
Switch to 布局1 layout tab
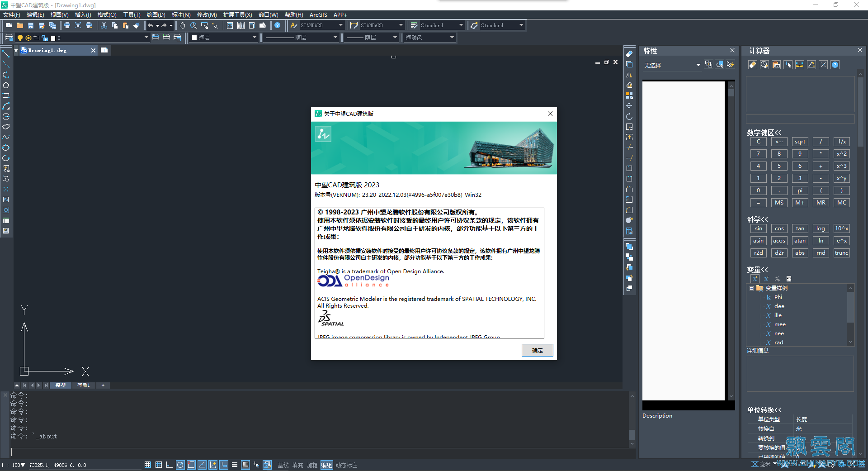(84, 385)
